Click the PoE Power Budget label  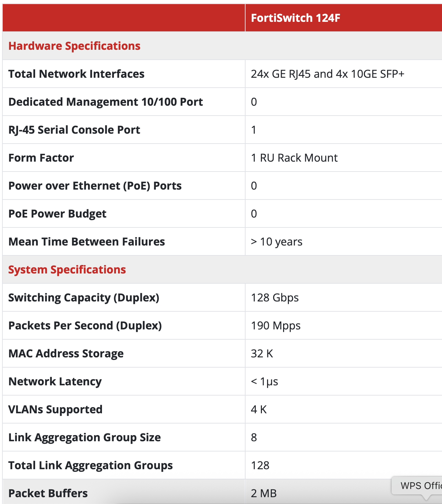coord(57,213)
